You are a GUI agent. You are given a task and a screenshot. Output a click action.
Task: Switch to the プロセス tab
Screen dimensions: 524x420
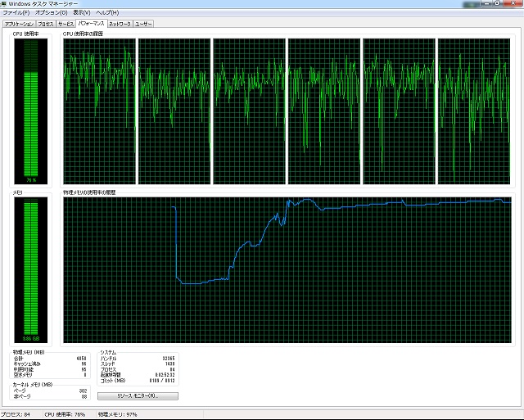46,24
